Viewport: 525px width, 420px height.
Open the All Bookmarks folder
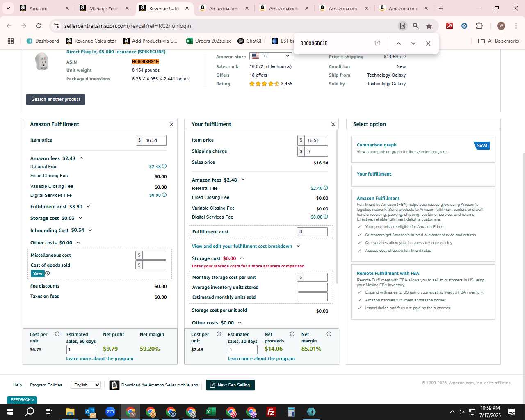[x=499, y=41]
